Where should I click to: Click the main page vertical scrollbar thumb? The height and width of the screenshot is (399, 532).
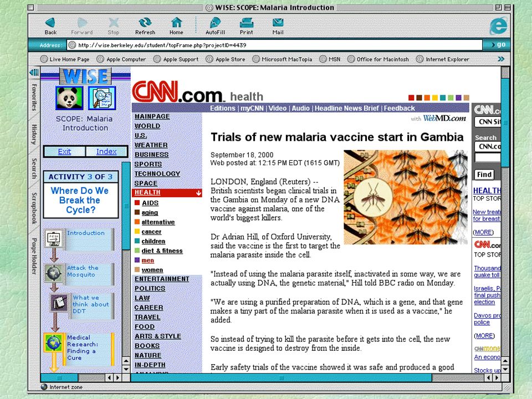coord(505,122)
